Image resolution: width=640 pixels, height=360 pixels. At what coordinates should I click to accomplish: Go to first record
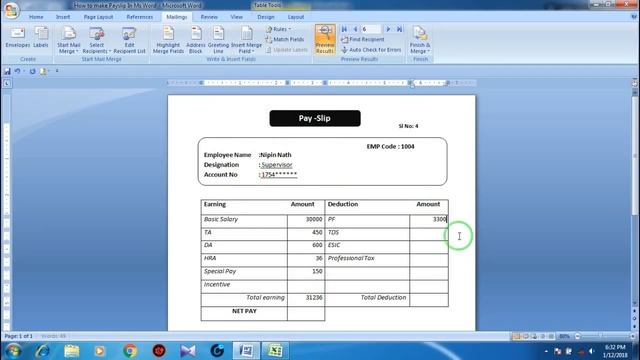[344, 29]
